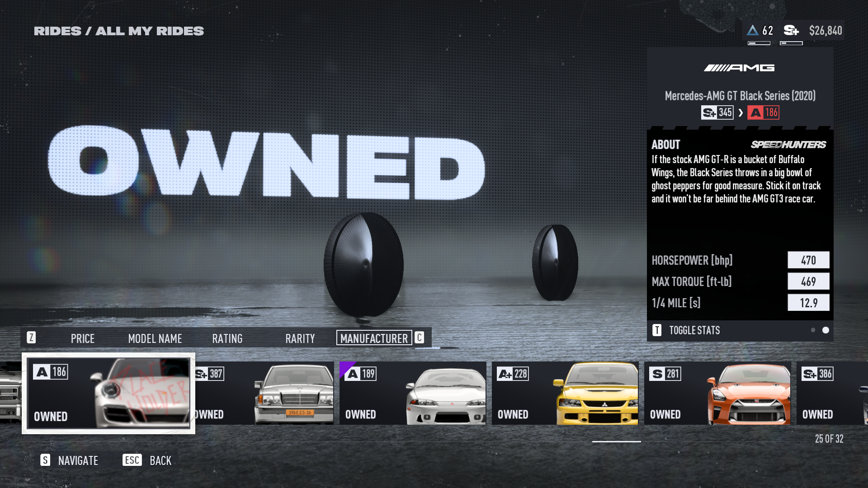Click the purple new-car corner marker
Image resolution: width=868 pixels, height=488 pixels.
(x=346, y=368)
